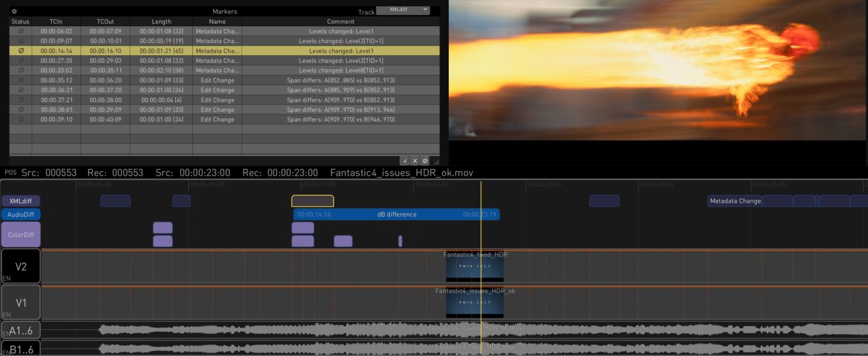
Task: Click the POS label in position bar
Action: 11,173
